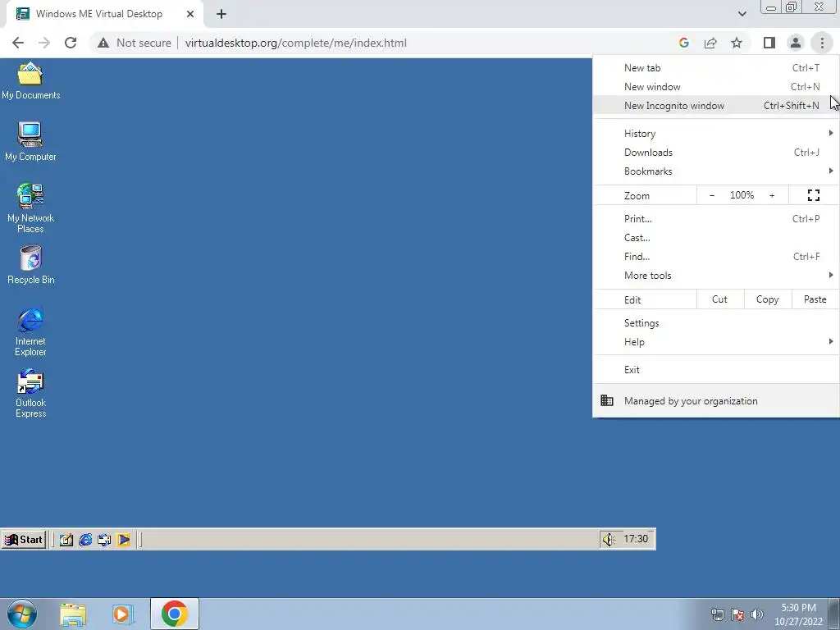This screenshot has width=840, height=630.
Task: Click the Chrome taskbar icon
Action: [x=175, y=614]
